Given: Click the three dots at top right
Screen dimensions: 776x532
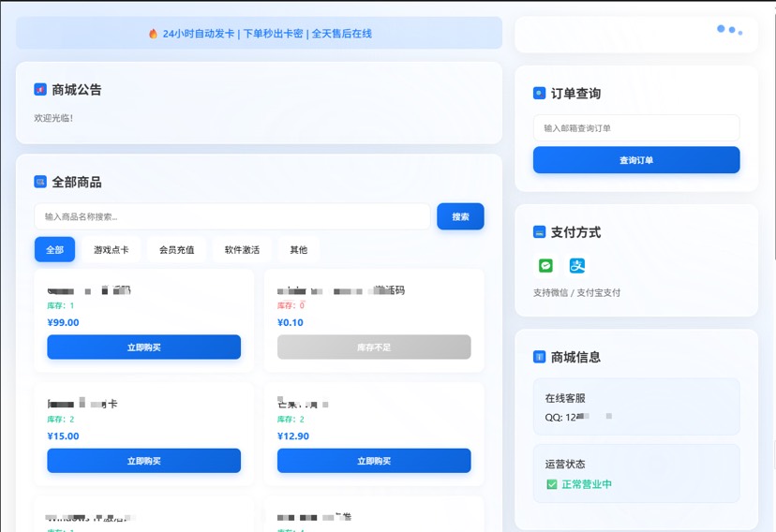Looking at the screenshot, I should coord(729,30).
